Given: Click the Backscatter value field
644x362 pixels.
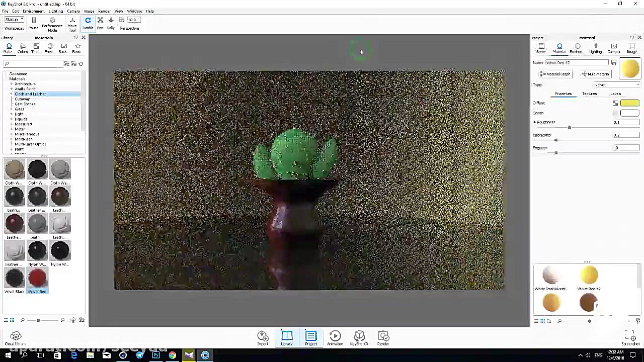Looking at the screenshot, I should (x=626, y=135).
